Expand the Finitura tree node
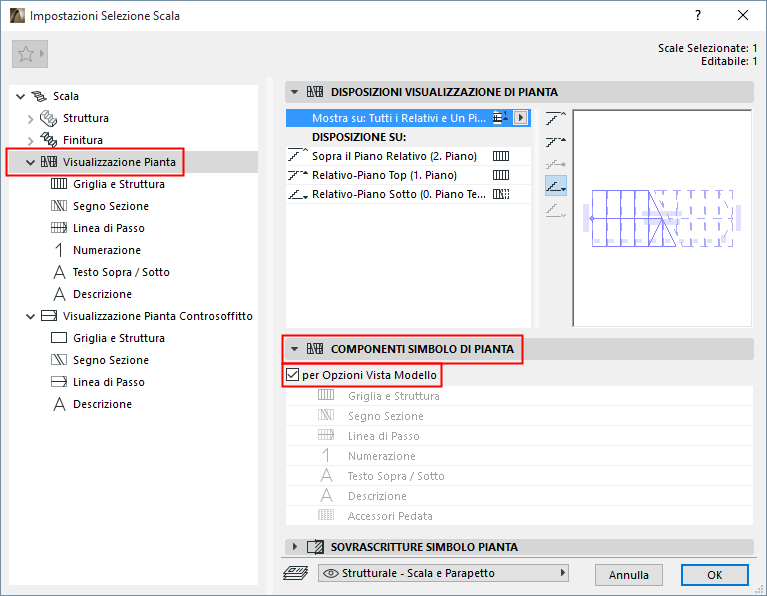The width and height of the screenshot is (767, 596). pyautogui.click(x=30, y=140)
